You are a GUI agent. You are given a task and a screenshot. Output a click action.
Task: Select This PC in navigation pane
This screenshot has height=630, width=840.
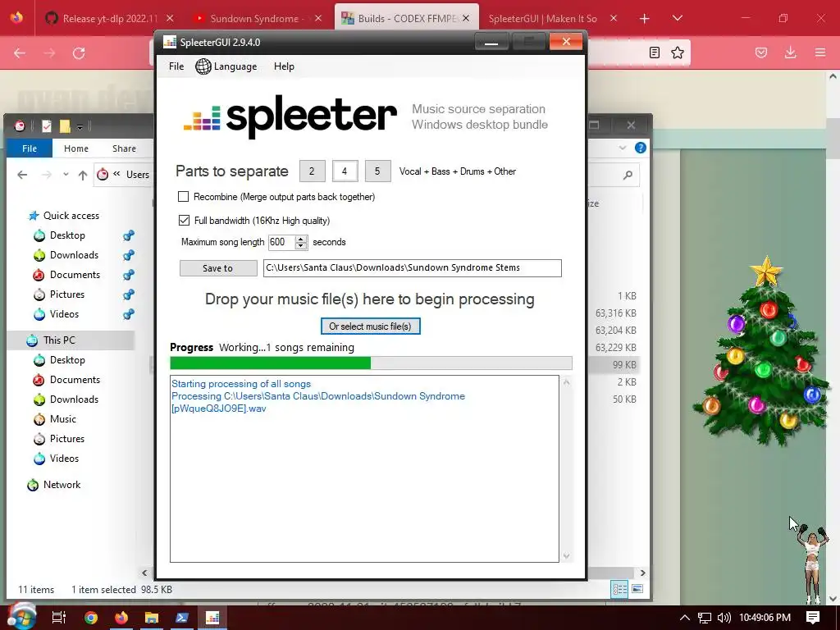(x=59, y=340)
